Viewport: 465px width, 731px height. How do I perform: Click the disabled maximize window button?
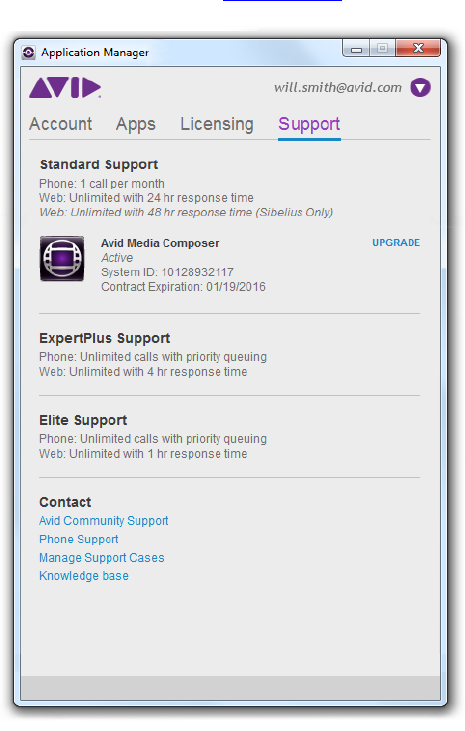382,48
